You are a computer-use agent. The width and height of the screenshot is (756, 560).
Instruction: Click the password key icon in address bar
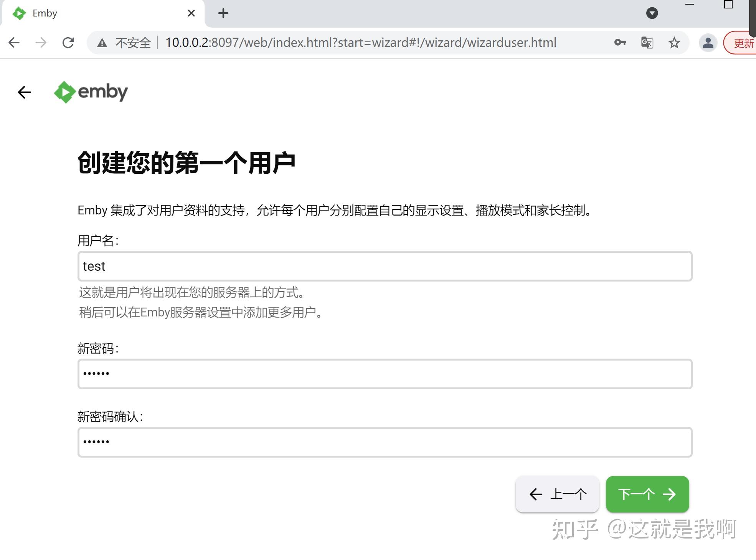tap(619, 43)
